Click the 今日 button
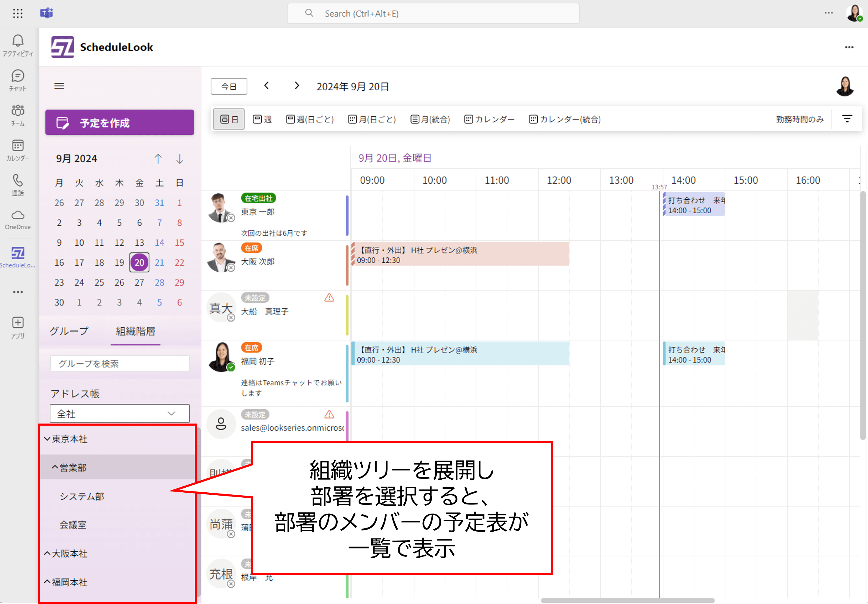 [x=229, y=86]
